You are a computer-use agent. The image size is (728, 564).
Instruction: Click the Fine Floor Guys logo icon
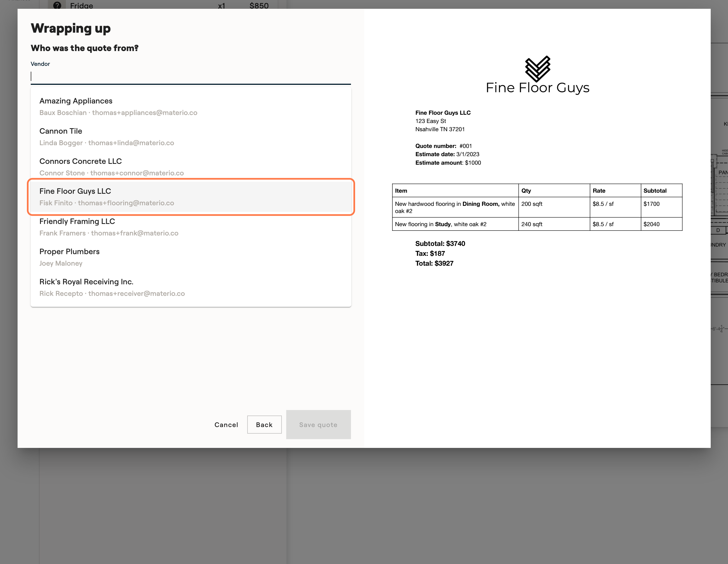(538, 69)
